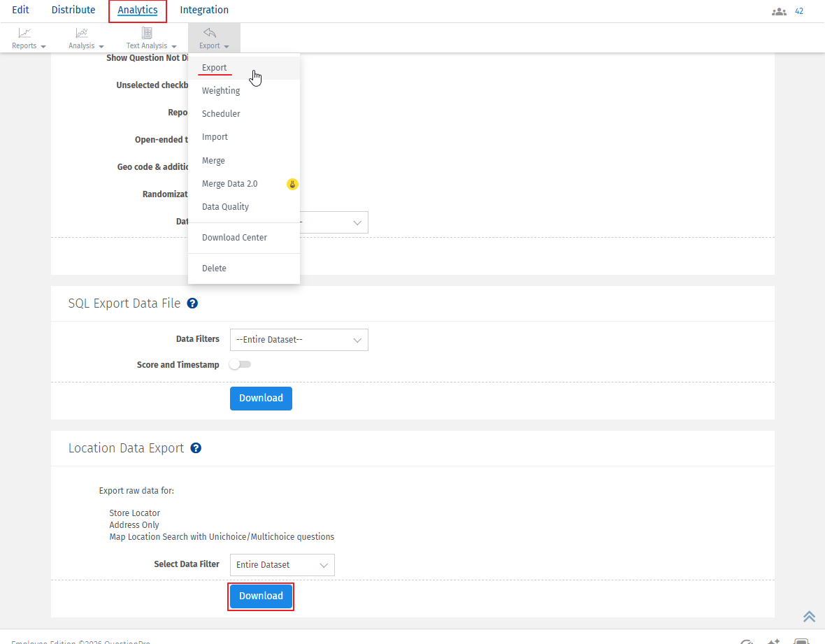Open help for SQL Export Data File
Screen dimensions: 825x644
(x=192, y=303)
